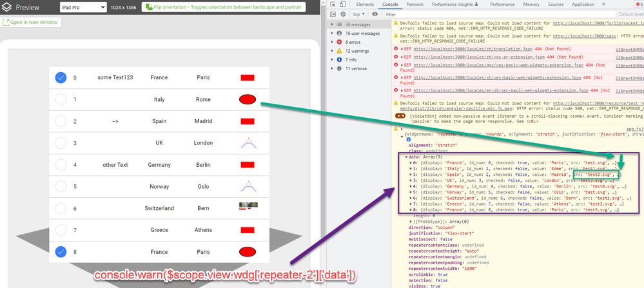
Task: Open the Application tab
Action: click(x=583, y=4)
